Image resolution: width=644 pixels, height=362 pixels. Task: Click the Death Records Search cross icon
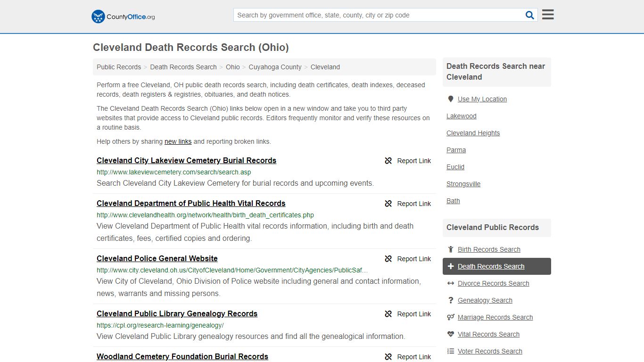click(451, 266)
